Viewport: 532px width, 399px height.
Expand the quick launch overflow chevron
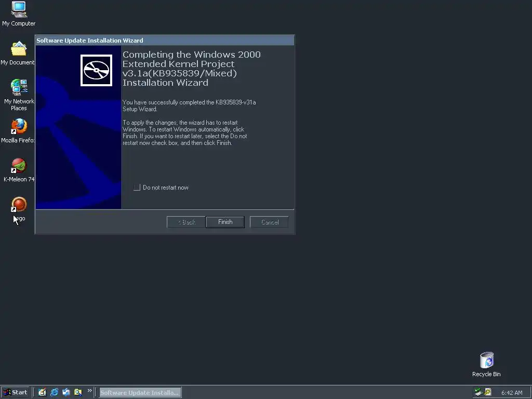89,391
